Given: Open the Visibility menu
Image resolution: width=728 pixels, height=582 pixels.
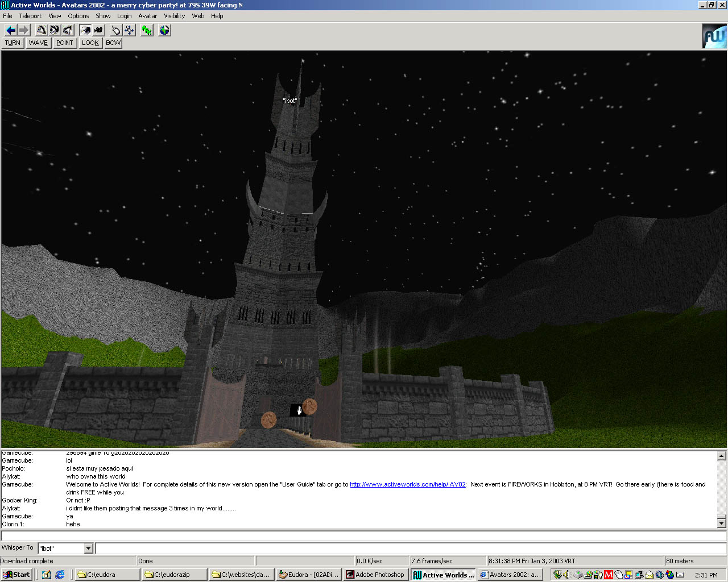Looking at the screenshot, I should (174, 16).
